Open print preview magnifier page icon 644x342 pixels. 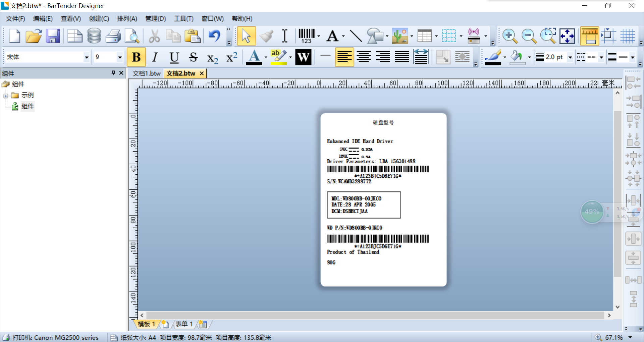(x=132, y=36)
